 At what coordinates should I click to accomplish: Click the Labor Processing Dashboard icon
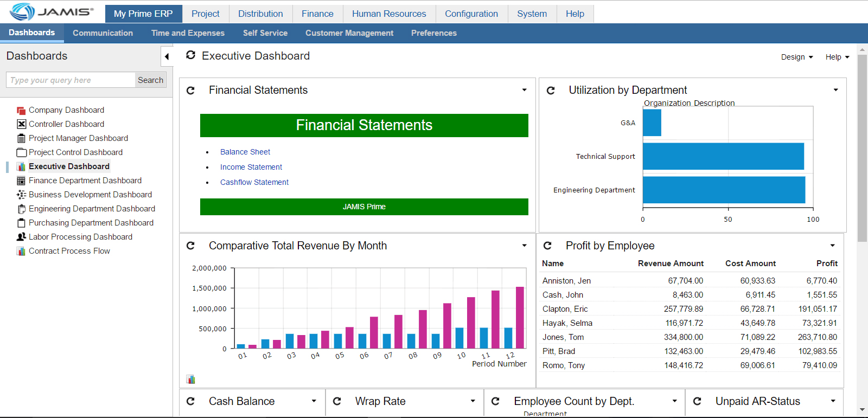pyautogui.click(x=21, y=237)
